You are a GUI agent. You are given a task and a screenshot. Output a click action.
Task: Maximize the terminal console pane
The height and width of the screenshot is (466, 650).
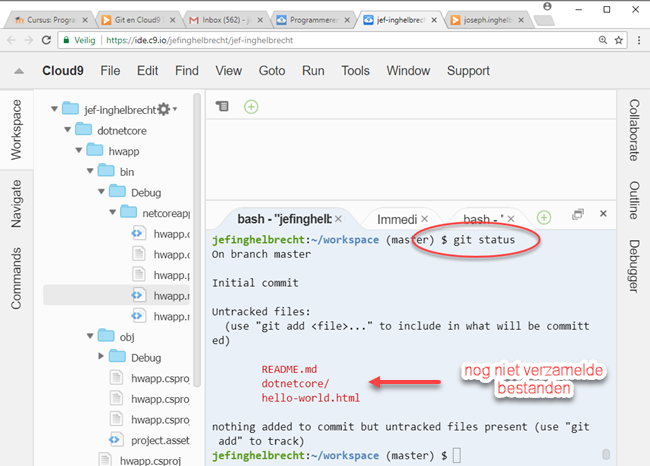click(578, 214)
